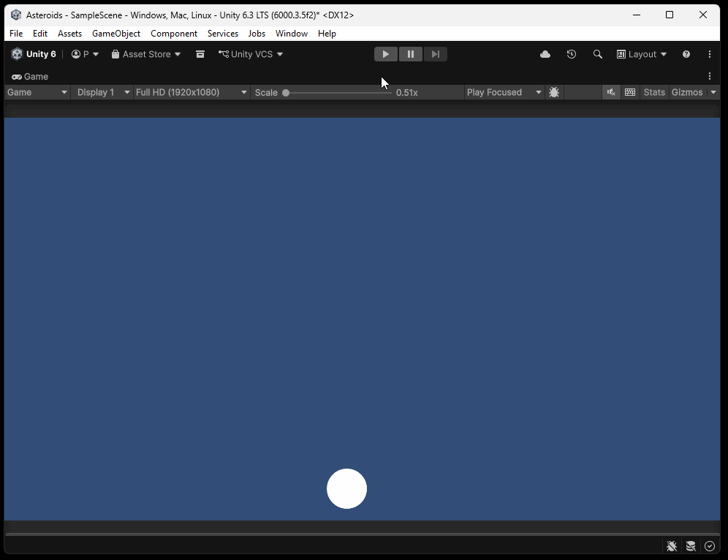Click the background tasks checkmark status icon
Screen dimensions: 728x560
pos(710,546)
